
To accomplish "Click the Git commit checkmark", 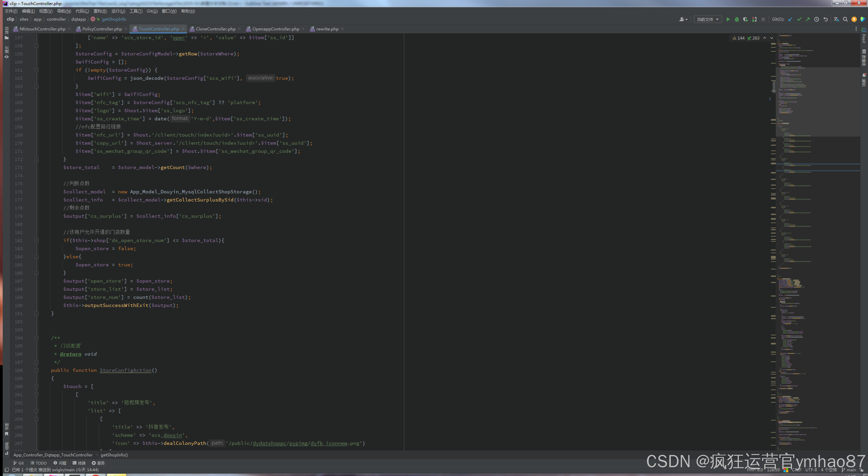I will pyautogui.click(x=799, y=19).
